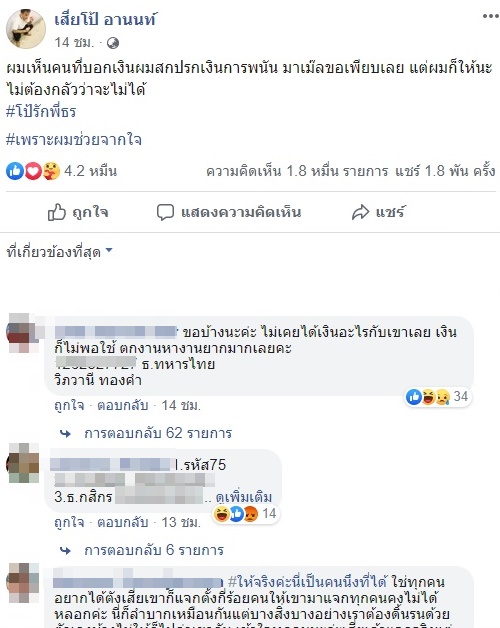This screenshot has height=628, width=500.
Task: Open hashtag #โป้รักพี่ธร
Action: pyautogui.click(x=41, y=111)
